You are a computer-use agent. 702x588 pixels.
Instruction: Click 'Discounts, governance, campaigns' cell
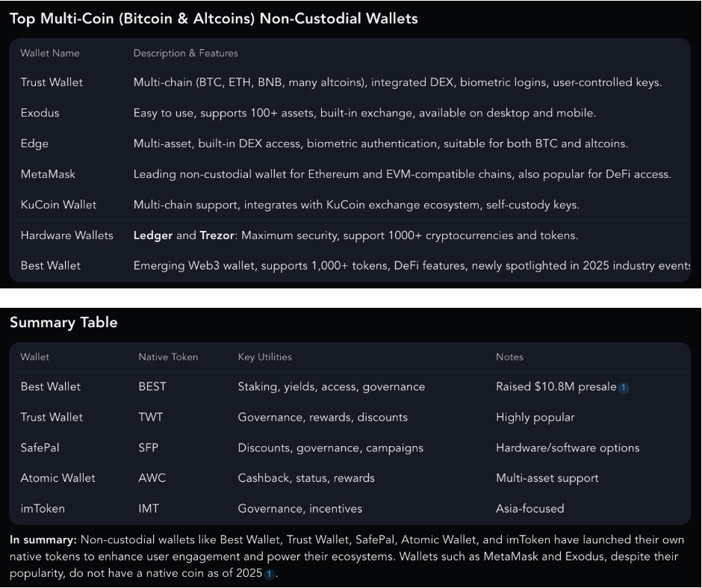point(330,448)
